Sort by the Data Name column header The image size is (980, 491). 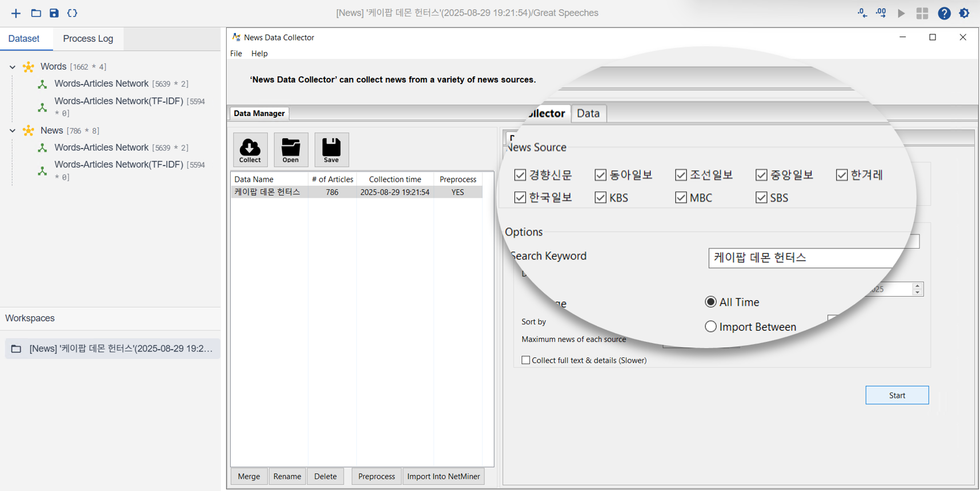coord(270,179)
